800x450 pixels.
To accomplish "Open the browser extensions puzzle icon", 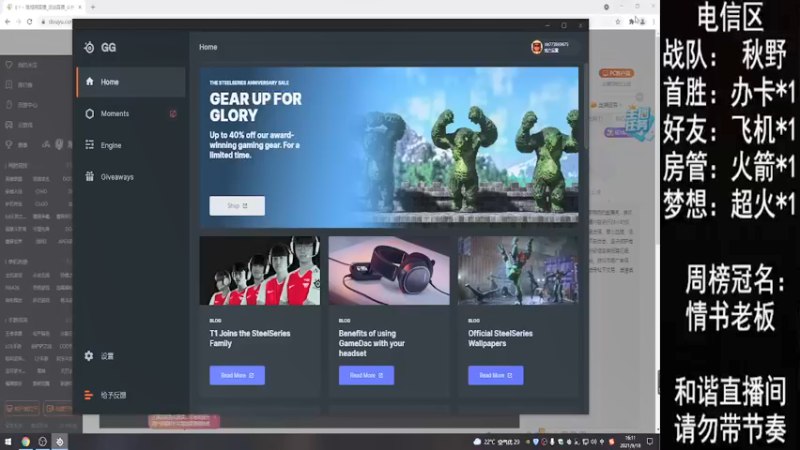I will 632,21.
